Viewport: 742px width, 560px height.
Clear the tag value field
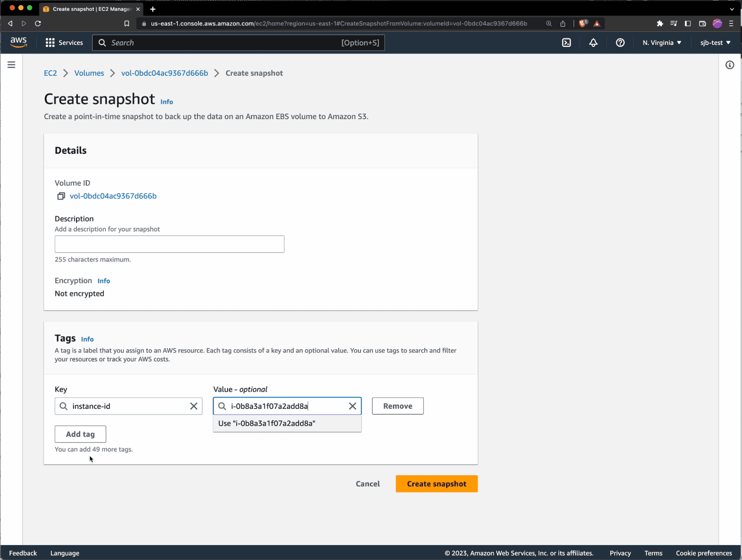353,406
